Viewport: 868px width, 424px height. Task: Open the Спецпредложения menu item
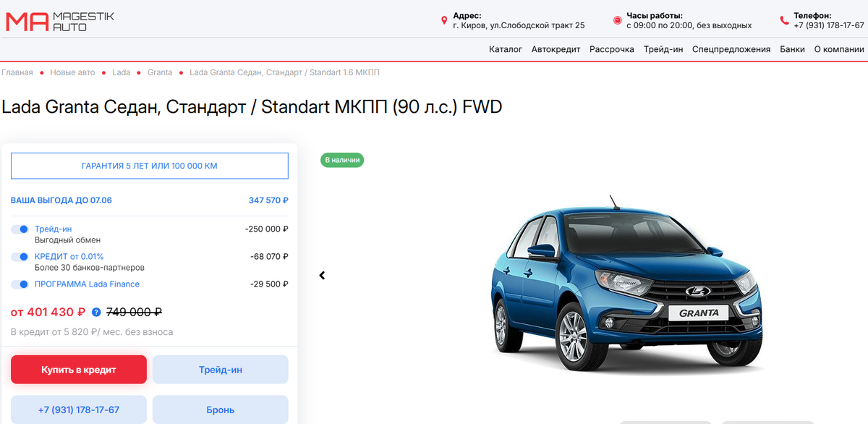click(x=731, y=49)
